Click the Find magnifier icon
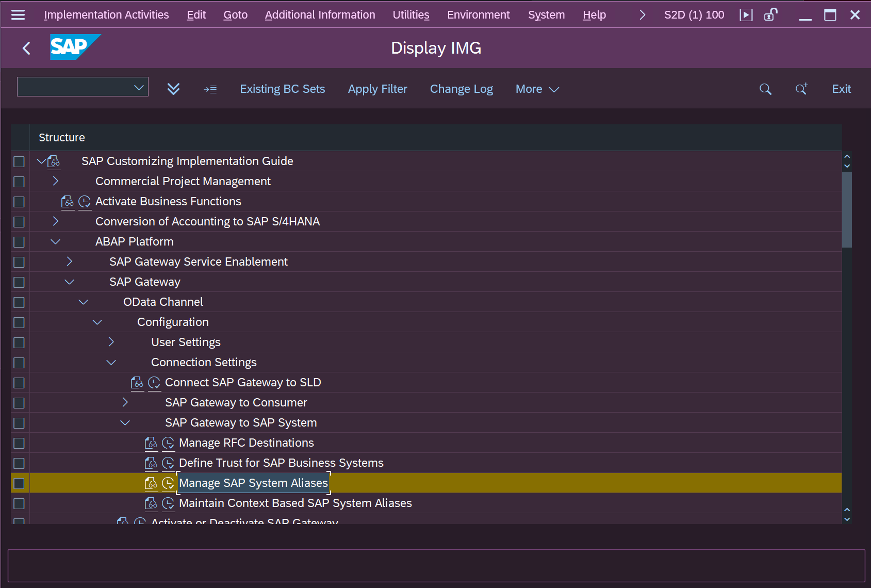 [x=765, y=89]
